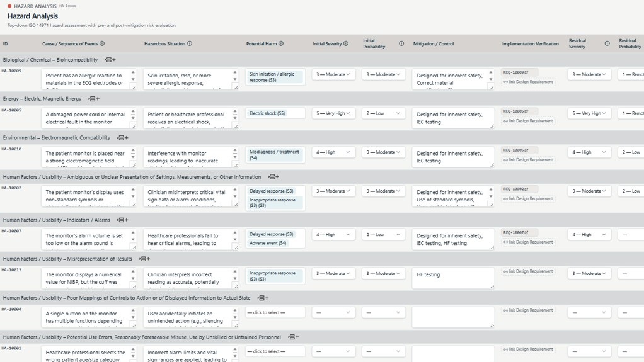Click 'Misdiagnosis / treatment (S4)' harm tag

tap(275, 155)
